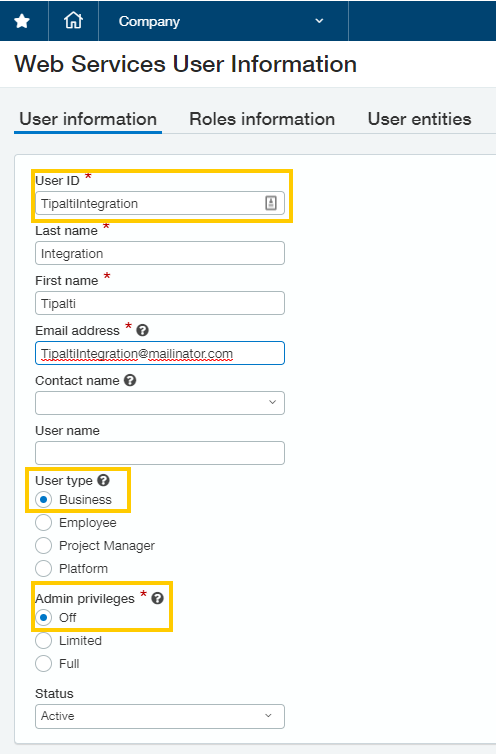Viewport: 496px width, 754px height.
Task: Open the User entities tab
Action: point(420,119)
